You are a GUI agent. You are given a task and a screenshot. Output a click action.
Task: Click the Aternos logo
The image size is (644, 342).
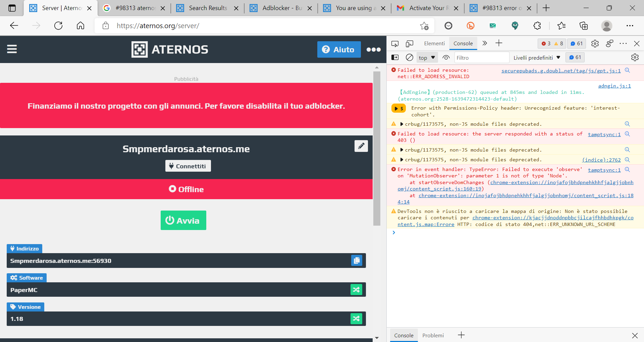[x=170, y=50]
